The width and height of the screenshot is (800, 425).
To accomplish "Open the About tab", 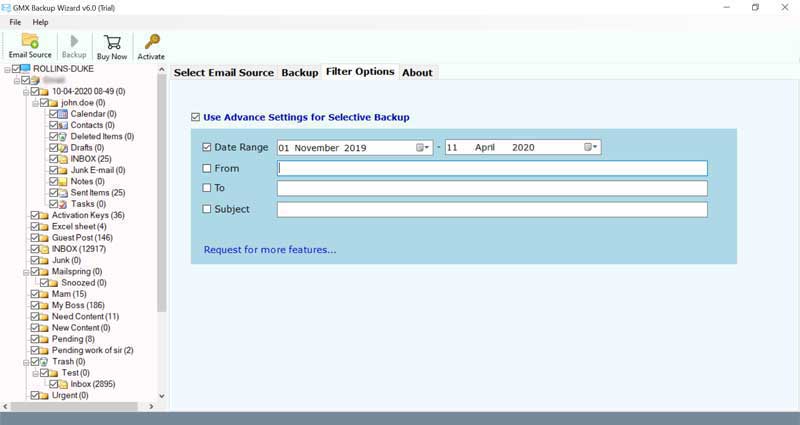I will 417,72.
